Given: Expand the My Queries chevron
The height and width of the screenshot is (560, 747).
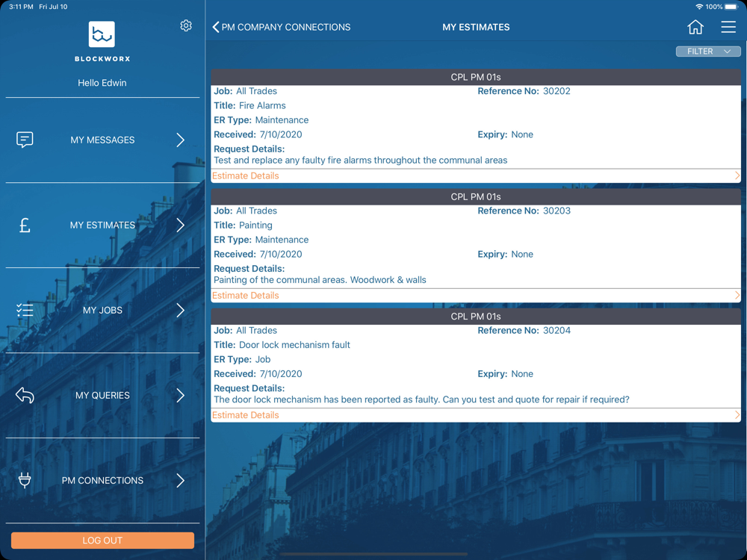Looking at the screenshot, I should (x=180, y=395).
